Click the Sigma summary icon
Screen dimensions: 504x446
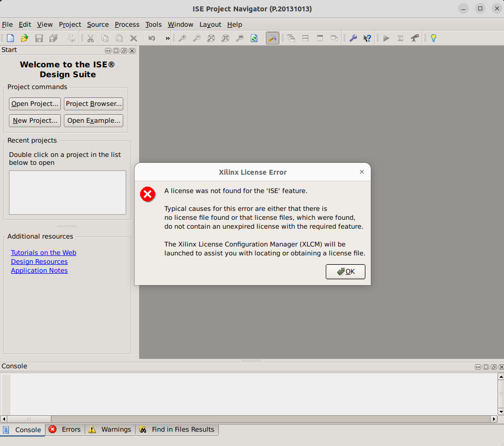coord(401,38)
